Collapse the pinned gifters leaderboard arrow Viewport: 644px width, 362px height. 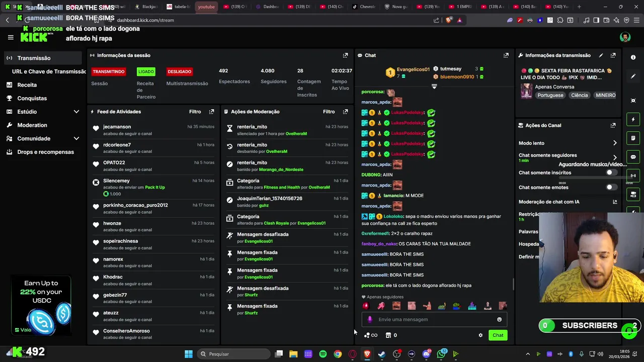pos(434,86)
